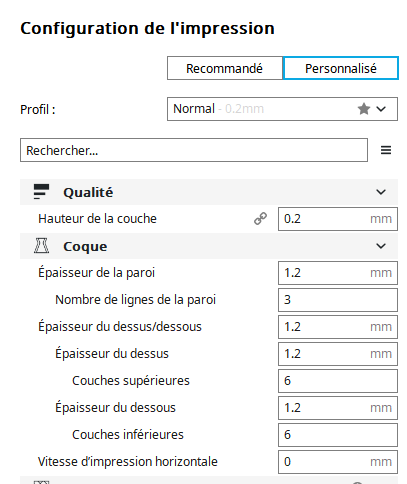Collapse the Coque section chevron

[x=381, y=246]
